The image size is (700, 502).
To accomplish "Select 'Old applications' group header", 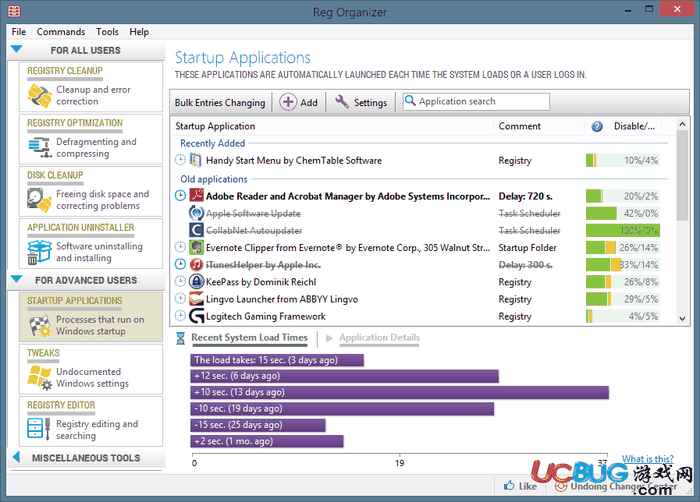I will tap(213, 179).
